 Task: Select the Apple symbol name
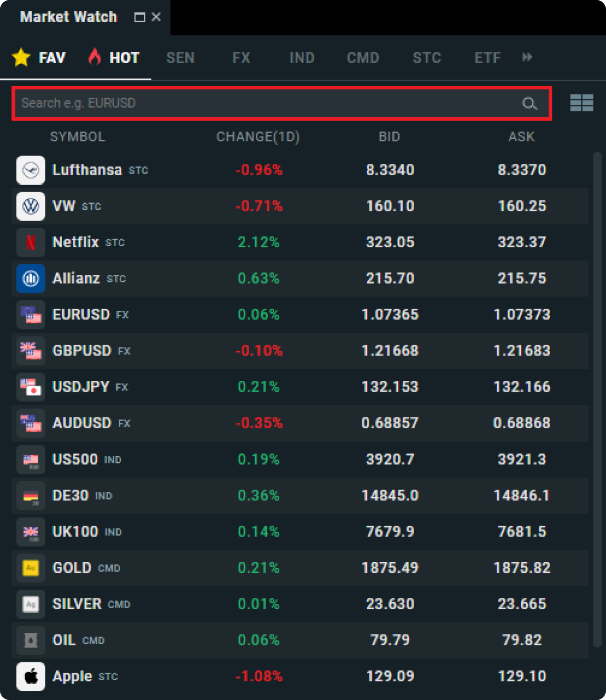(72, 677)
